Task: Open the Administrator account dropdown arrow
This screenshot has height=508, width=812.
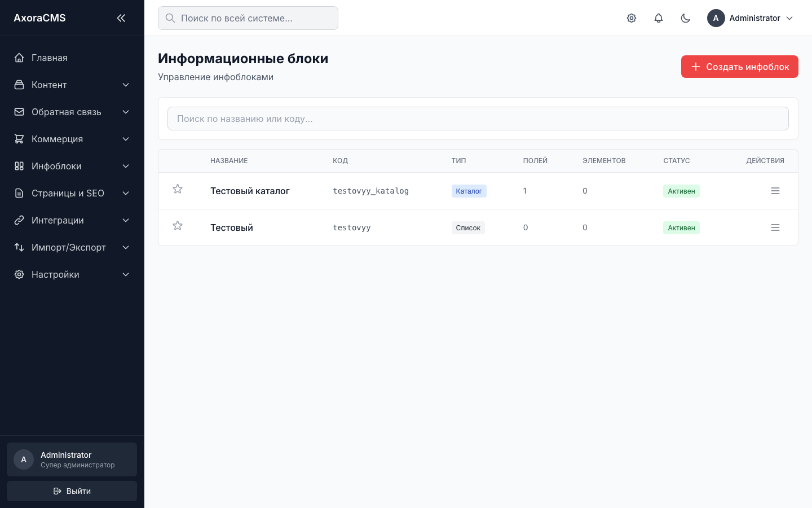Action: click(x=789, y=18)
